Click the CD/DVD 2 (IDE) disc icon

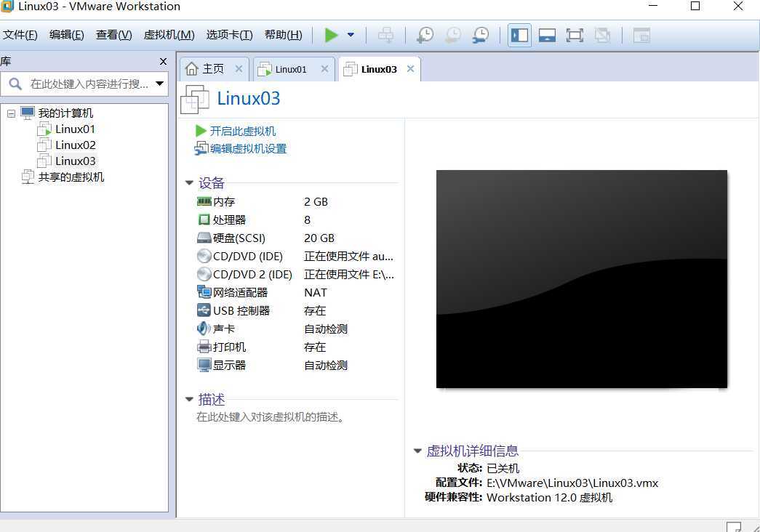[x=204, y=274]
